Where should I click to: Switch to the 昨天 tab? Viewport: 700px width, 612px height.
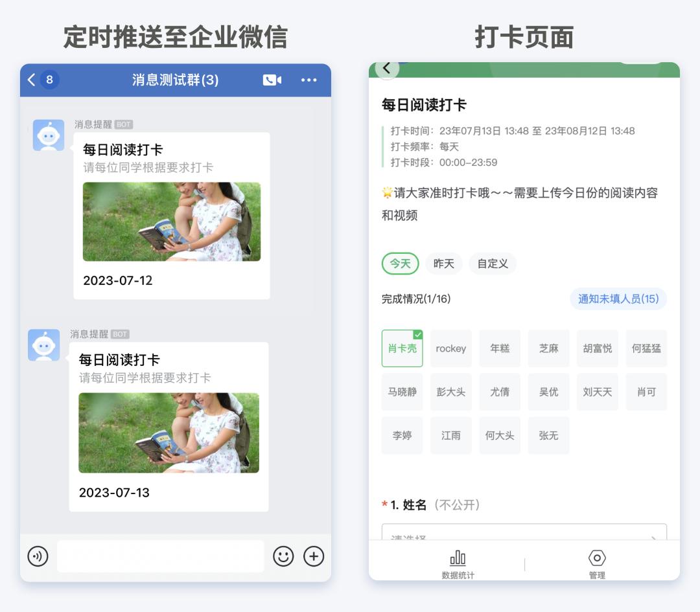(443, 264)
